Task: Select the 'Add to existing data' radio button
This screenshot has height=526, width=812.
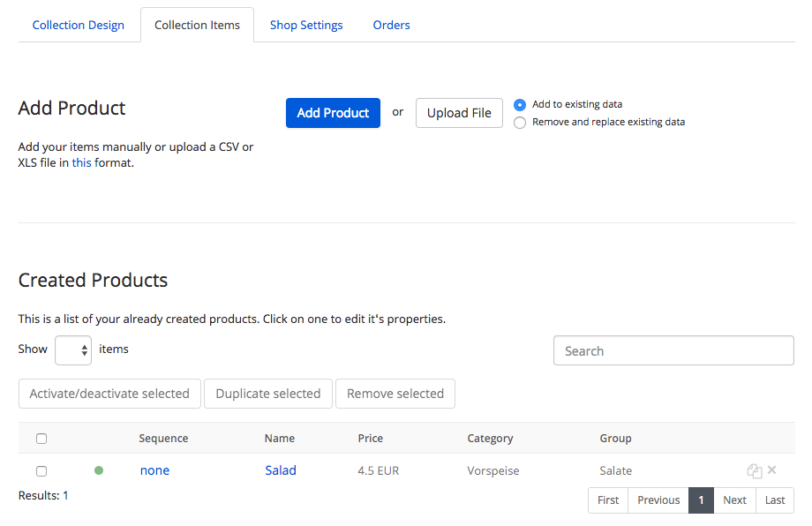Action: tap(519, 105)
